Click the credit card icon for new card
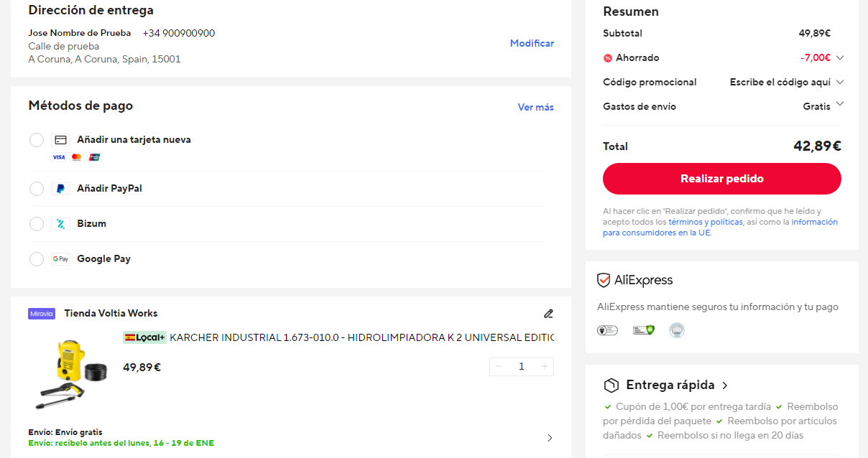This screenshot has height=458, width=868. coord(61,140)
